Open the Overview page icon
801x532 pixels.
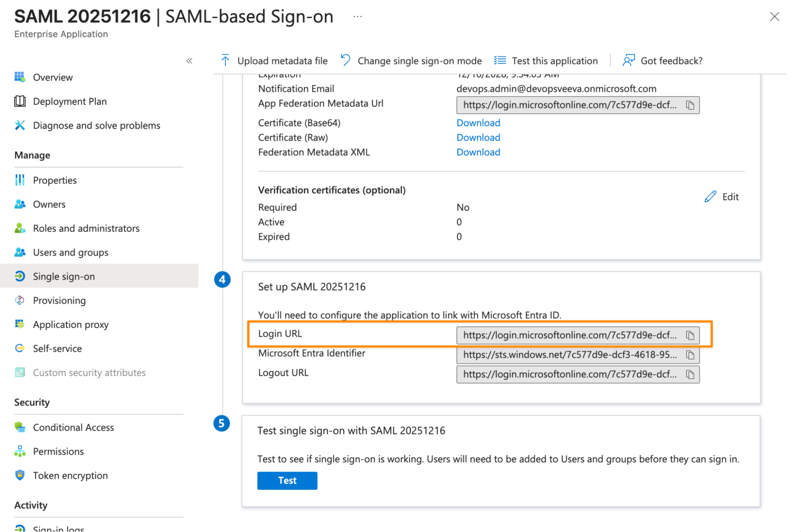pos(20,77)
